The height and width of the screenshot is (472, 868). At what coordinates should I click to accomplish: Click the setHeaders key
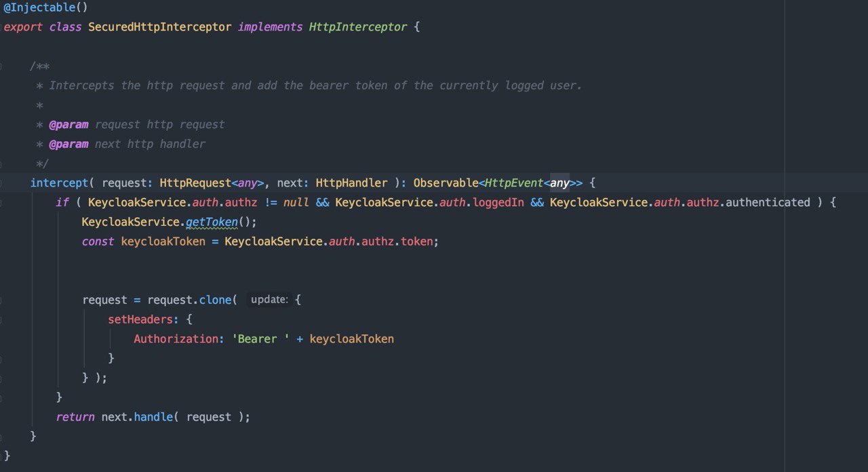[140, 319]
